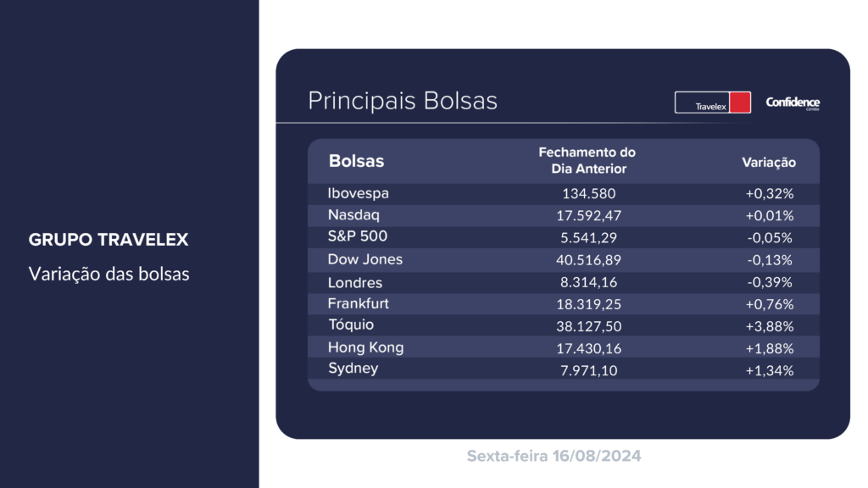
Task: Click the Dow Jones closing value 40.516,89
Action: tap(588, 259)
